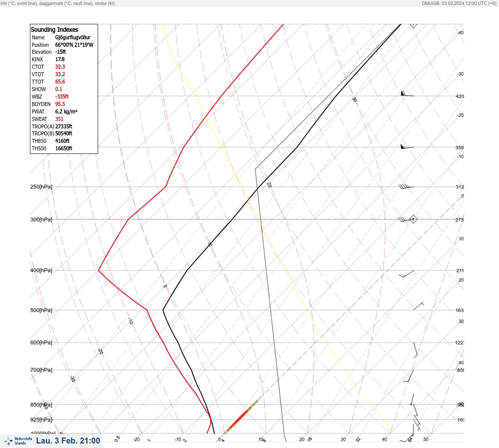Click the '400[hPa]' pressure label

point(41,270)
